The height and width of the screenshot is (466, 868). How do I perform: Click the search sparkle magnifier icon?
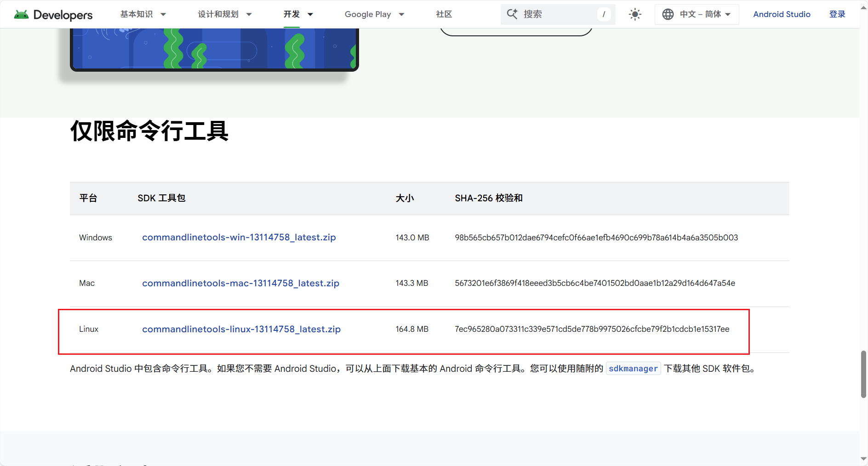point(512,14)
